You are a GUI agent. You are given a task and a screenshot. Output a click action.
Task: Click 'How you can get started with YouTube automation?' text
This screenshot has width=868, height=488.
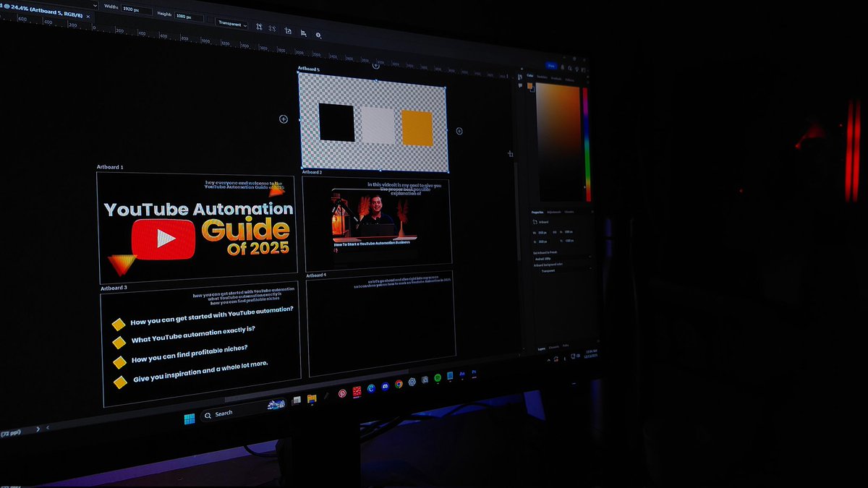point(212,317)
